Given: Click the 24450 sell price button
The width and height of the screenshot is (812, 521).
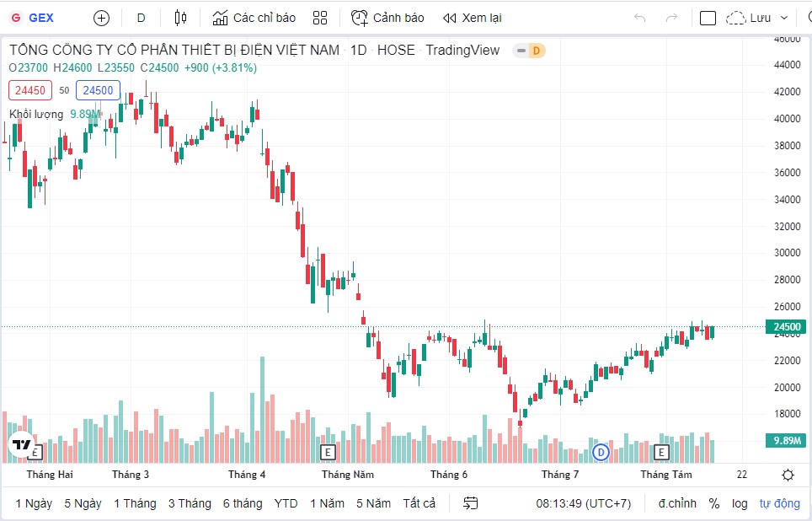Looking at the screenshot, I should [x=30, y=90].
